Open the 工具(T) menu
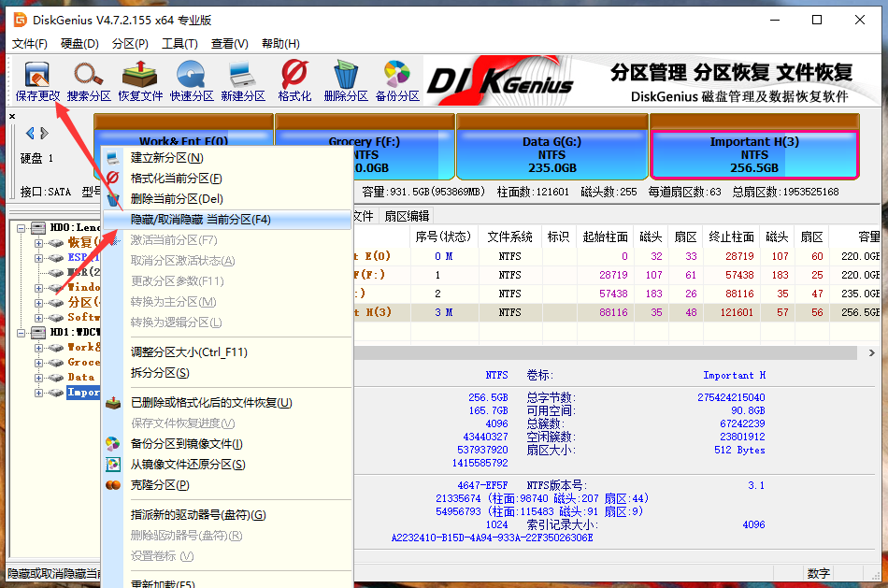 pyautogui.click(x=179, y=44)
